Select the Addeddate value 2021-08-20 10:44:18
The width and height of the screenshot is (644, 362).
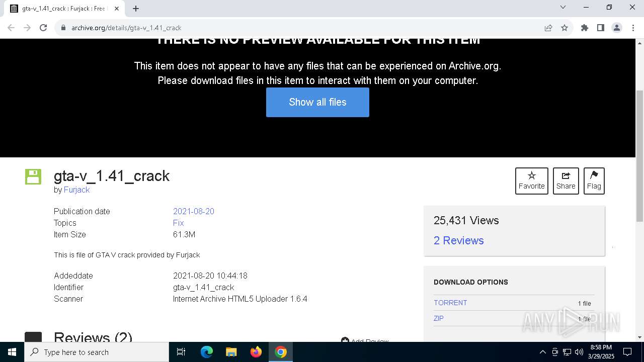click(x=210, y=276)
